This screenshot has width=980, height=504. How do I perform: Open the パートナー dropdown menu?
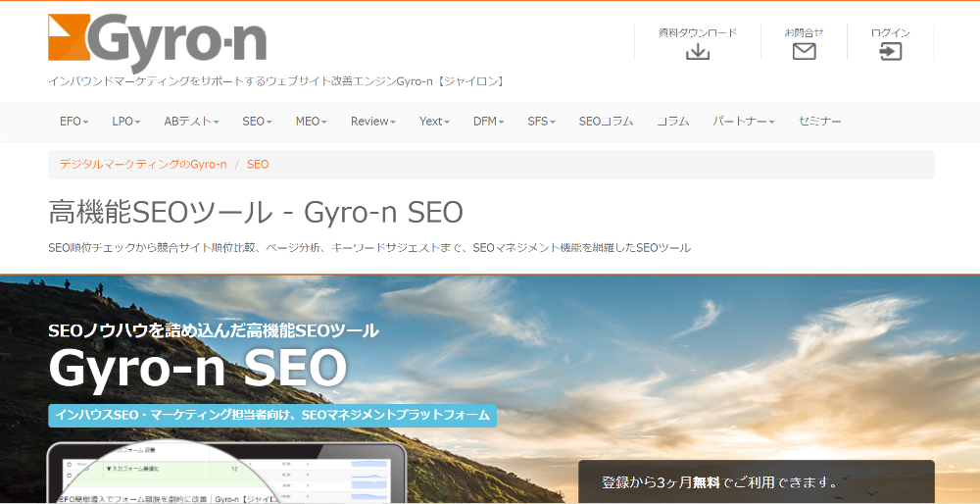[743, 122]
